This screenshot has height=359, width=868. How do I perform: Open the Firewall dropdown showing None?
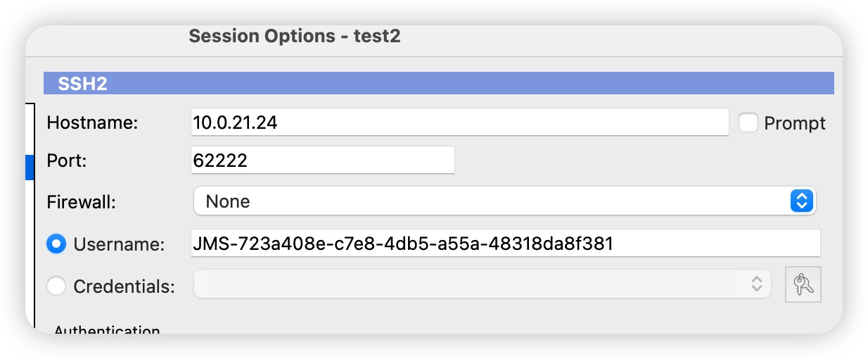coord(504,201)
